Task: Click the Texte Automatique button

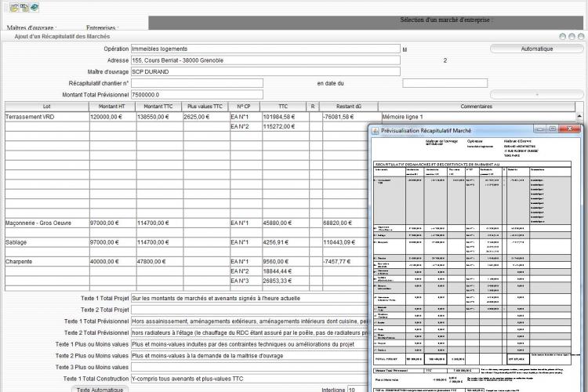Action: (100, 390)
